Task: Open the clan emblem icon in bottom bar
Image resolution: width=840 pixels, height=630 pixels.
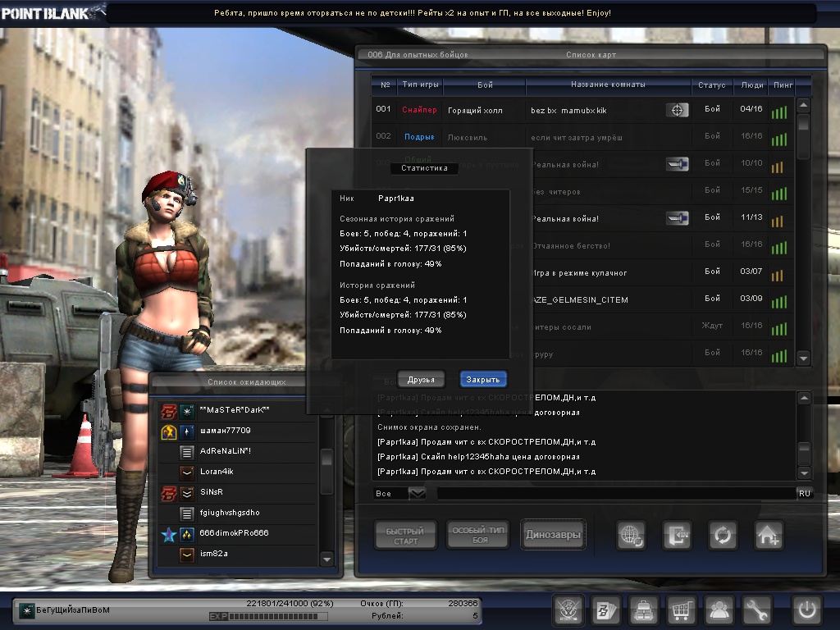Action: point(568,609)
